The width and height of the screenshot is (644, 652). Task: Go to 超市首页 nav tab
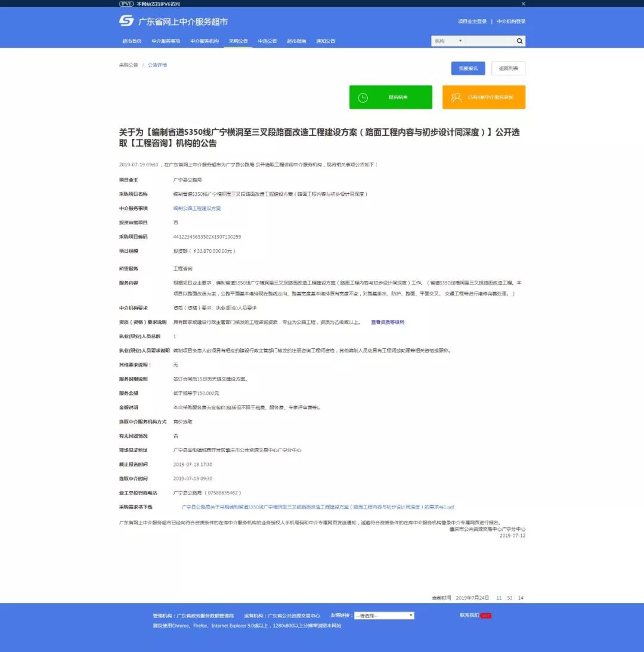point(132,41)
